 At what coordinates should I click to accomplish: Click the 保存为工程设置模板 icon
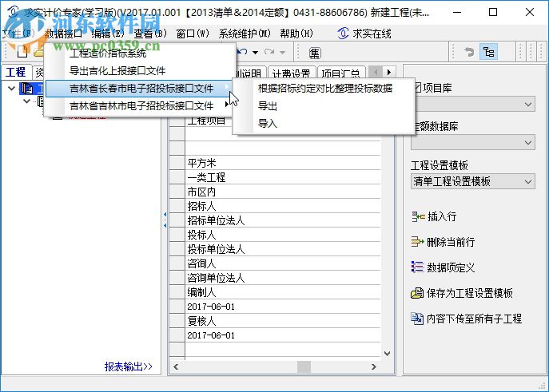tap(417, 293)
